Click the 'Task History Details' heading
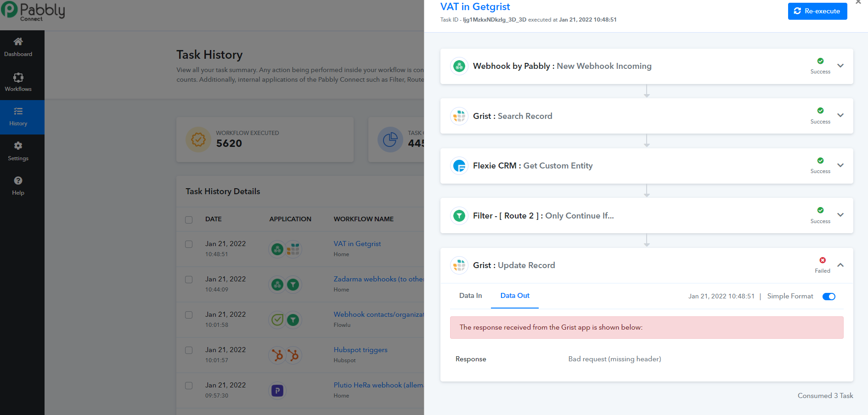The height and width of the screenshot is (415, 868). tap(223, 191)
